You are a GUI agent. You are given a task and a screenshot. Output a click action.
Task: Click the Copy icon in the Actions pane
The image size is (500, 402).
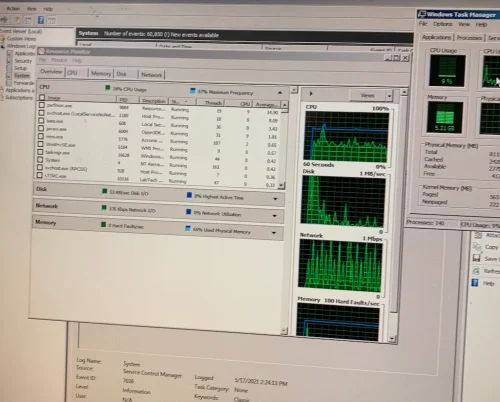[477, 247]
